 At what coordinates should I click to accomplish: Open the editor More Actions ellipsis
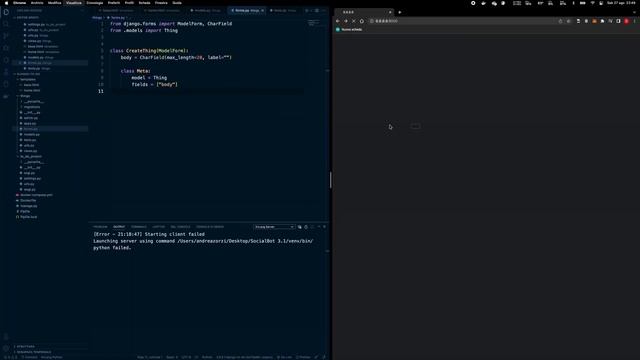(x=323, y=11)
